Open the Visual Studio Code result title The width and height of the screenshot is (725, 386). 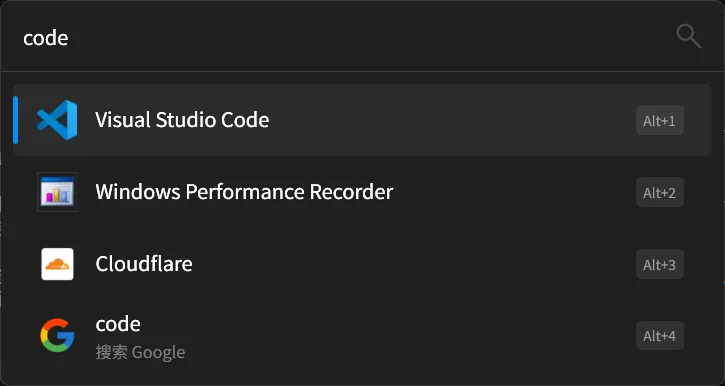point(182,120)
